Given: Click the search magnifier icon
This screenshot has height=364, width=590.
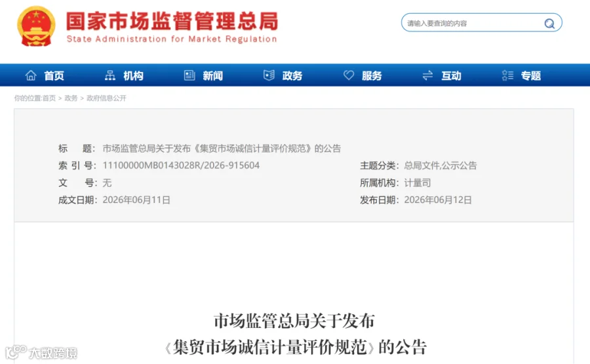Looking at the screenshot, I should point(549,24).
